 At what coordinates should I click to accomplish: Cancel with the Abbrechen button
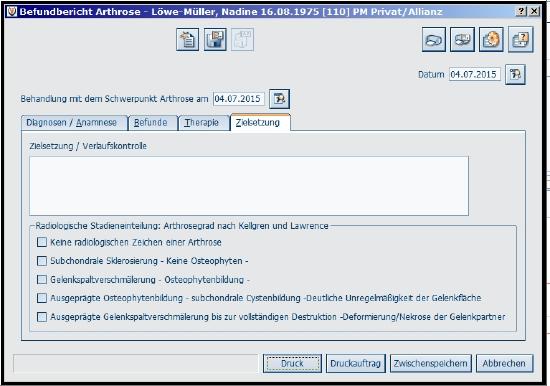pos(504,364)
